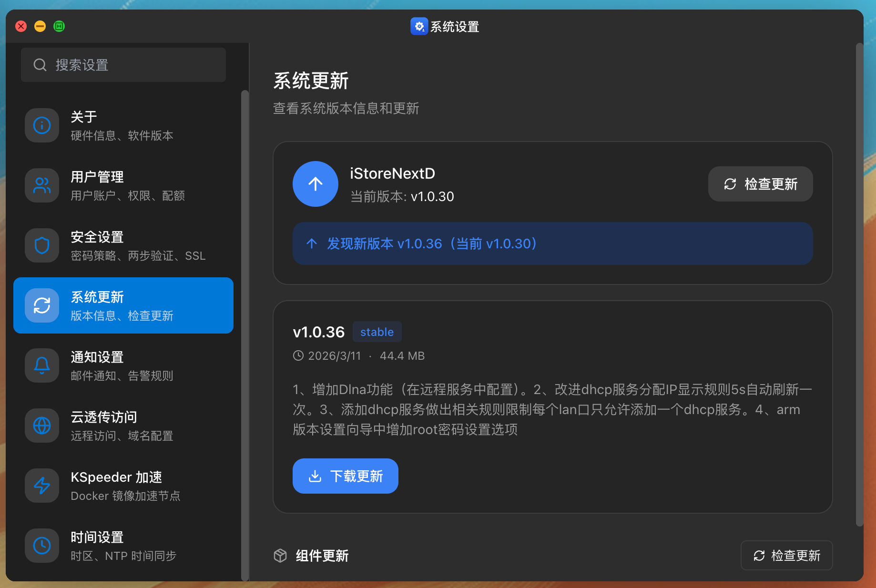Screen dimensions: 876x588
Task: Click 检查更新 next to iStoreNextD
Action: tap(760, 184)
